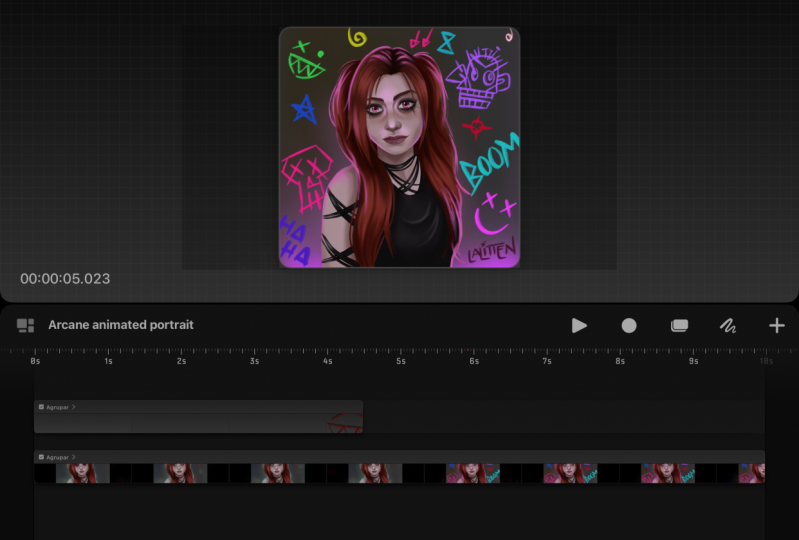This screenshot has height=540, width=799.
Task: Jump to the 4s mark on ruler
Action: click(x=328, y=361)
